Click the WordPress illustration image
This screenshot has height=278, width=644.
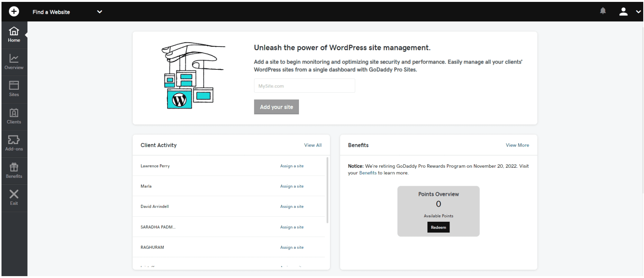point(193,76)
